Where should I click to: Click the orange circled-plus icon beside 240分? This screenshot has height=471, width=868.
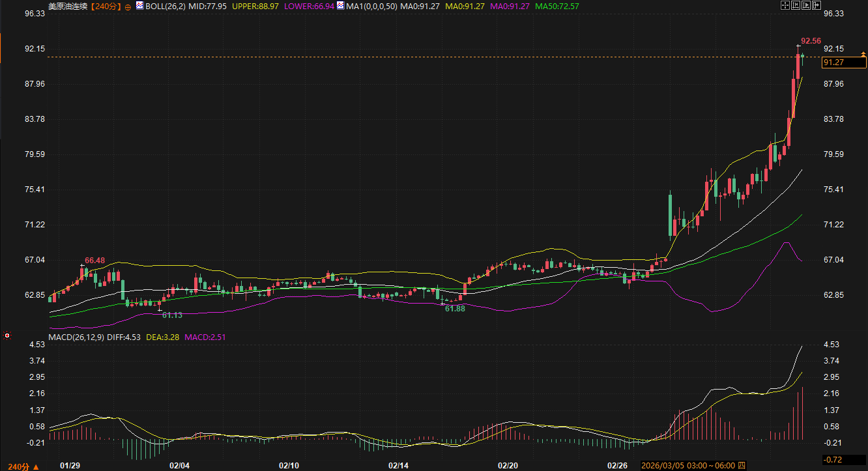point(128,7)
